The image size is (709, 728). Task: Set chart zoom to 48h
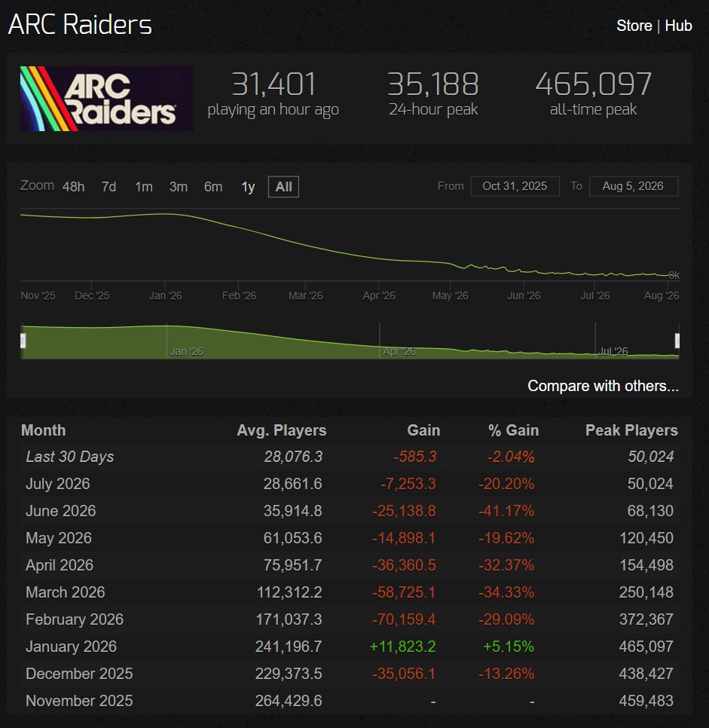tap(73, 187)
